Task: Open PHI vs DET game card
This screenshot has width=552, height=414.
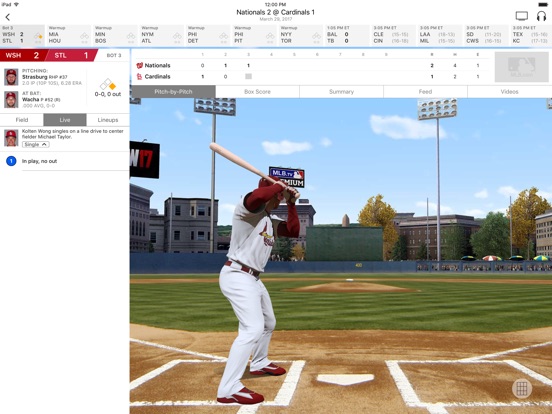Action: (208, 36)
